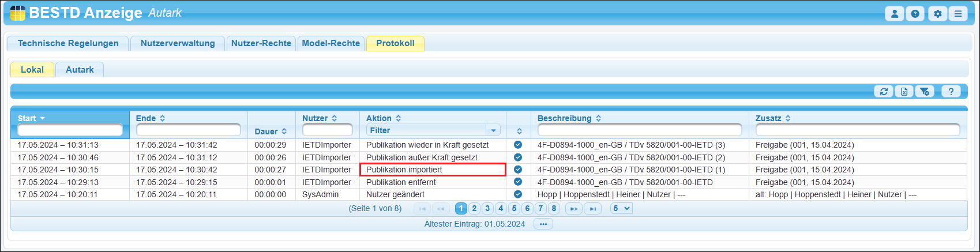
Task: Go to first page of paginator
Action: (422, 209)
